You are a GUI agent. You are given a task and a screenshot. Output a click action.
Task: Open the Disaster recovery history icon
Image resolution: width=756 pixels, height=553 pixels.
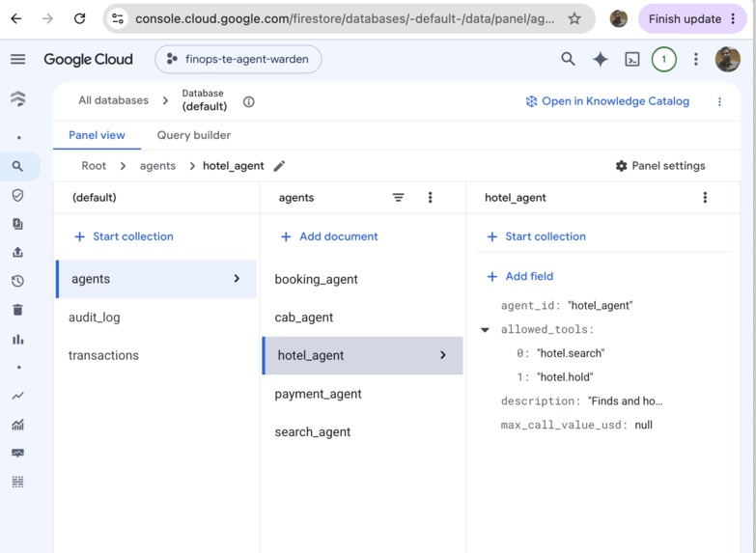point(17,281)
